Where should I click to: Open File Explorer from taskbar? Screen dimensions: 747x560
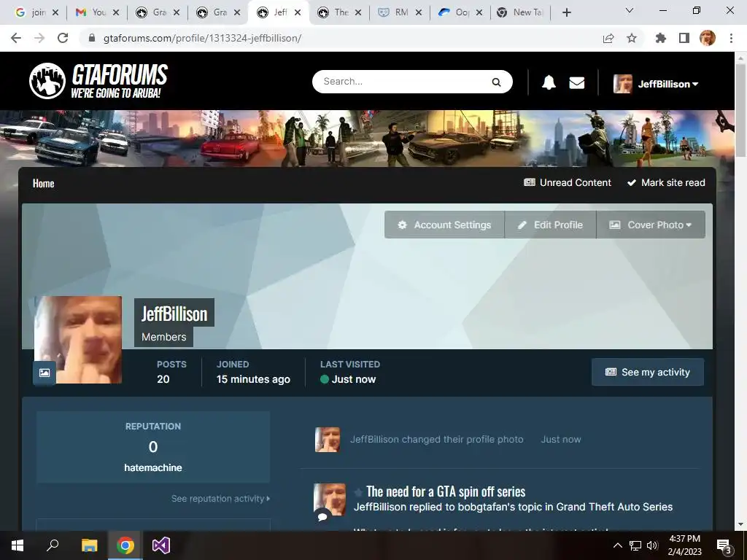[x=89, y=545]
